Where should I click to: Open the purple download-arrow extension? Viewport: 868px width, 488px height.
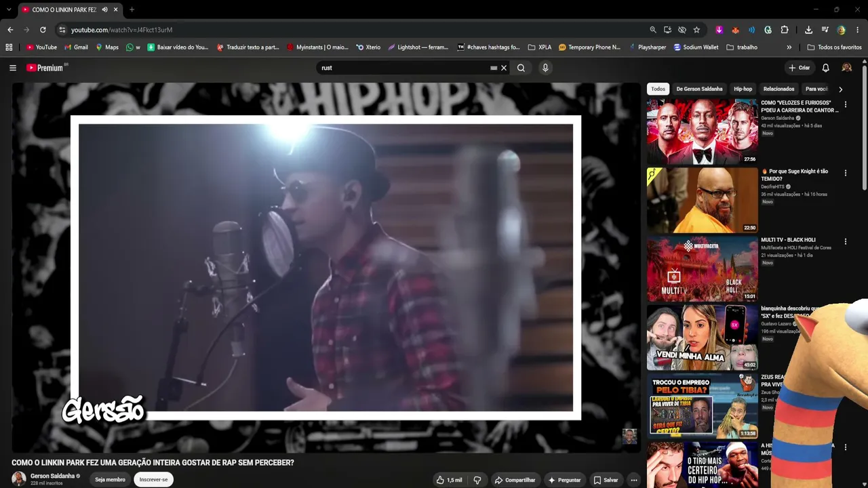click(x=719, y=30)
